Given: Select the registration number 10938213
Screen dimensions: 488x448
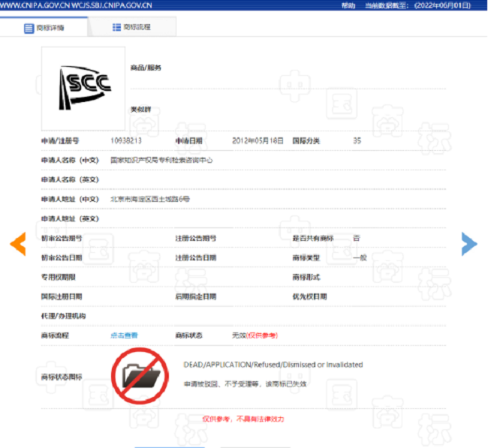Looking at the screenshot, I should click(125, 140).
